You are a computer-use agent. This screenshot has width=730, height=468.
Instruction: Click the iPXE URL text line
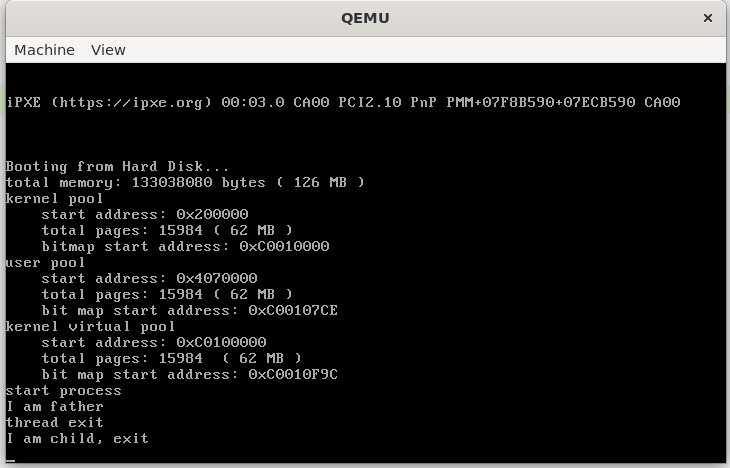tap(344, 102)
